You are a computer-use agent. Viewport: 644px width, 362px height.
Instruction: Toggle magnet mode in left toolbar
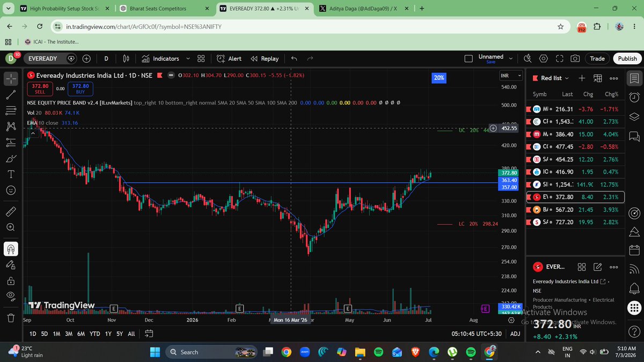click(x=11, y=248)
